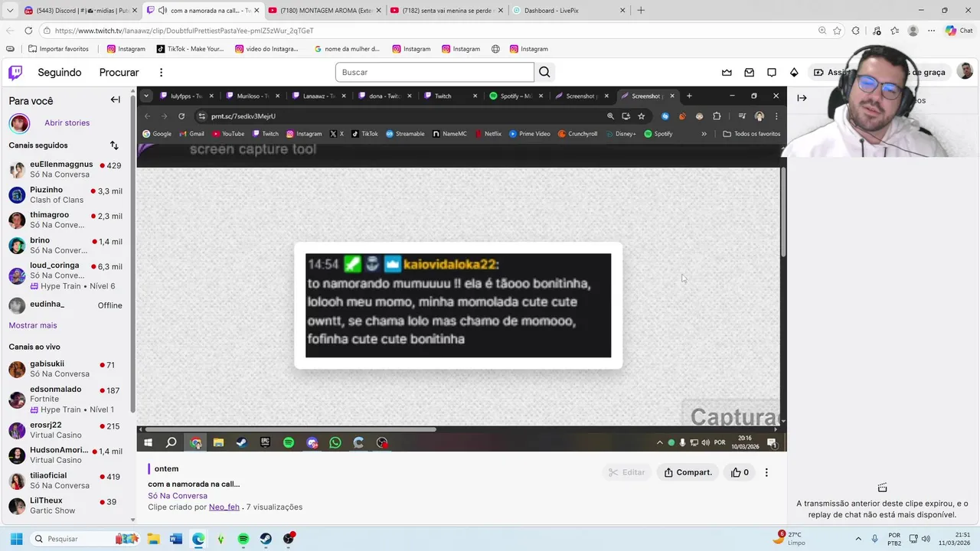Click the browser address bar URL

pyautogui.click(x=184, y=31)
